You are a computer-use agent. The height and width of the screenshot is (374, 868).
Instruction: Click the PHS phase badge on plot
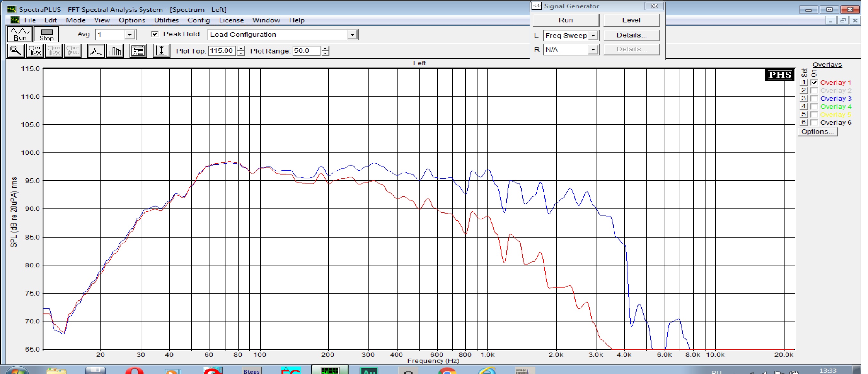click(779, 75)
